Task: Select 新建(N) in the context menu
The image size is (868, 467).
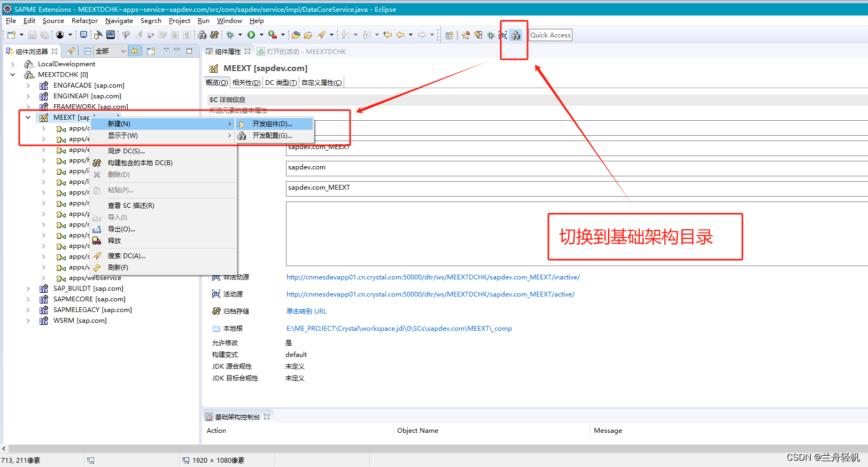Action: pos(163,123)
